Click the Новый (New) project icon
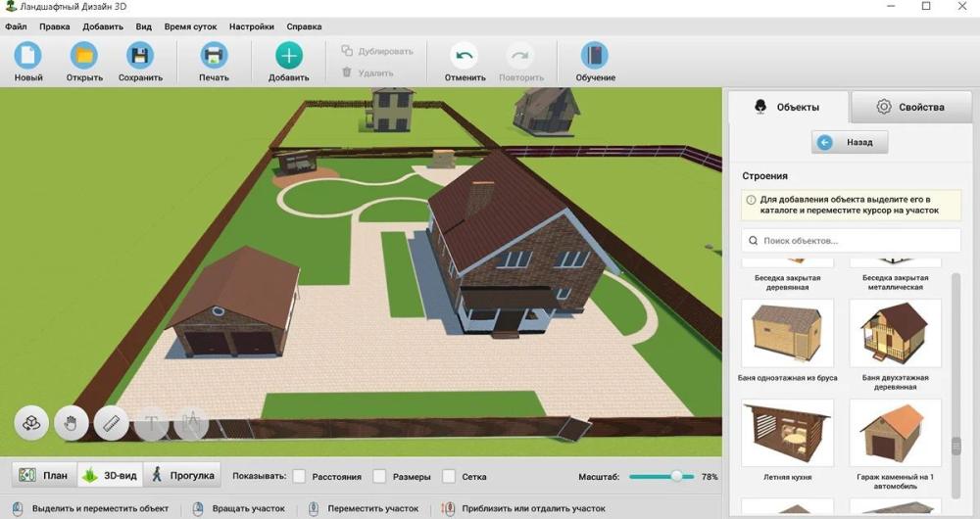 [28, 56]
